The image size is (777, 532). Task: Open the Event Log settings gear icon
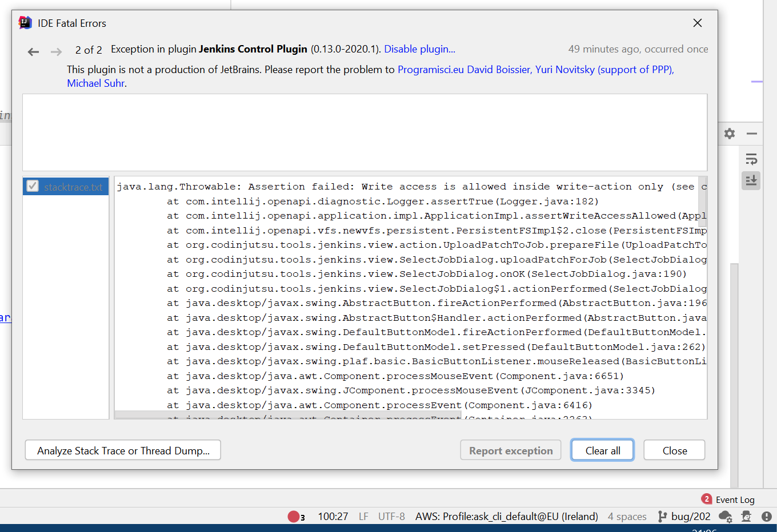pos(730,134)
